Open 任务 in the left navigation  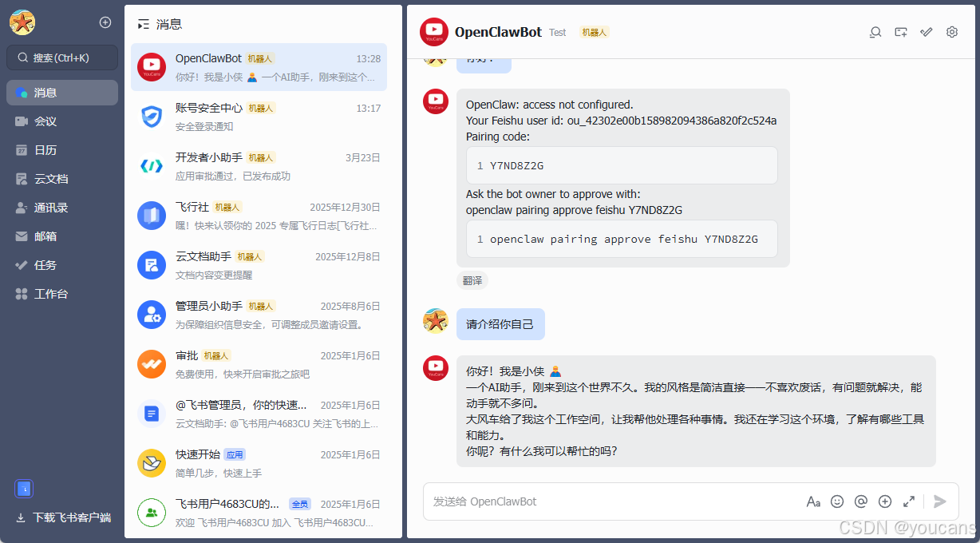tap(62, 265)
